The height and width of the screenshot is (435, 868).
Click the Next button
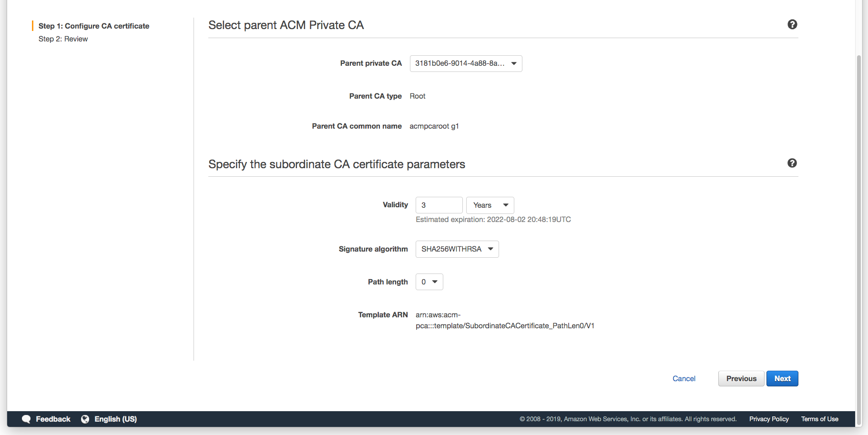click(782, 378)
